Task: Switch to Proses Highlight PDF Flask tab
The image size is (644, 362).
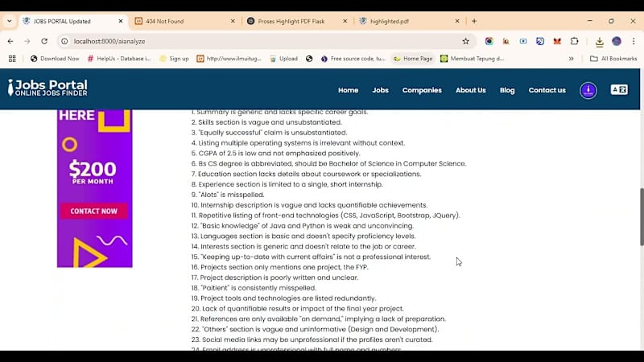Action: [297, 21]
